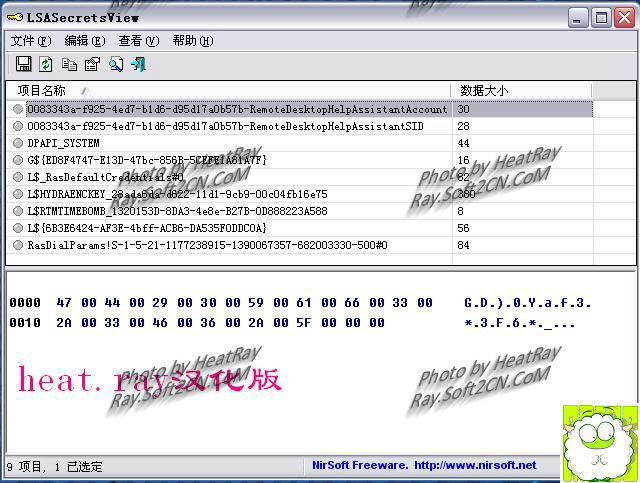Click the Copy selected items toolbar icon
Screen dimensions: 640x483
[x=69, y=65]
